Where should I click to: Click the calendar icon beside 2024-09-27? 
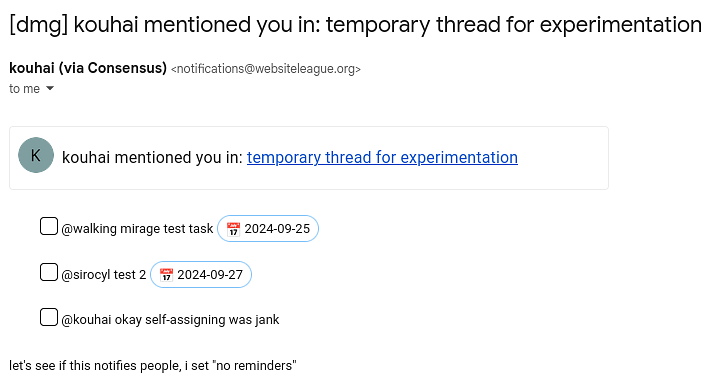point(166,275)
